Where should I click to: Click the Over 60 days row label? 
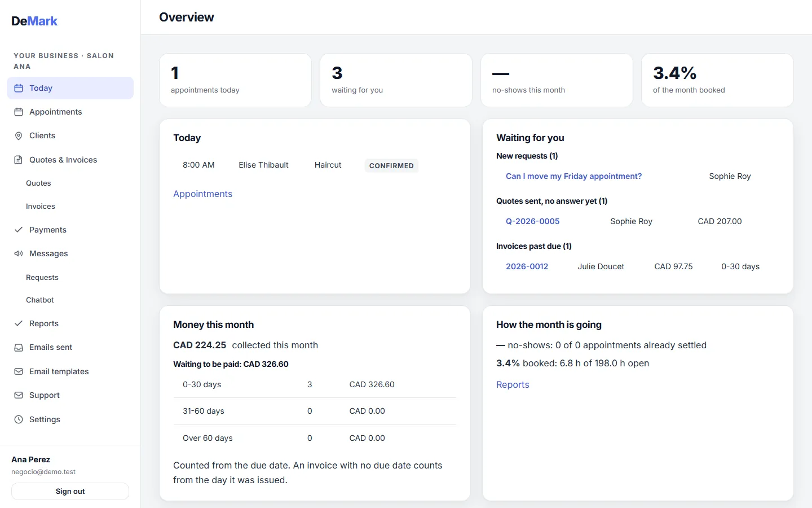click(x=208, y=438)
